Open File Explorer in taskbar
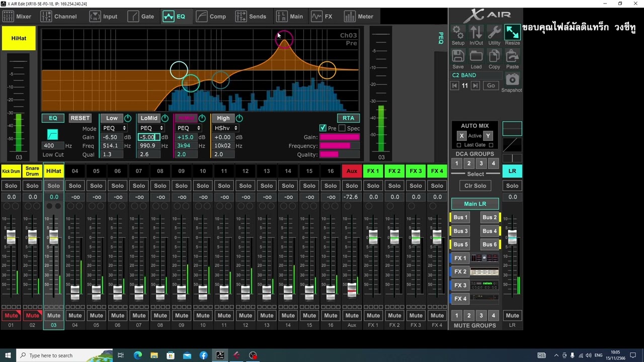The image size is (644, 362). 154,355
